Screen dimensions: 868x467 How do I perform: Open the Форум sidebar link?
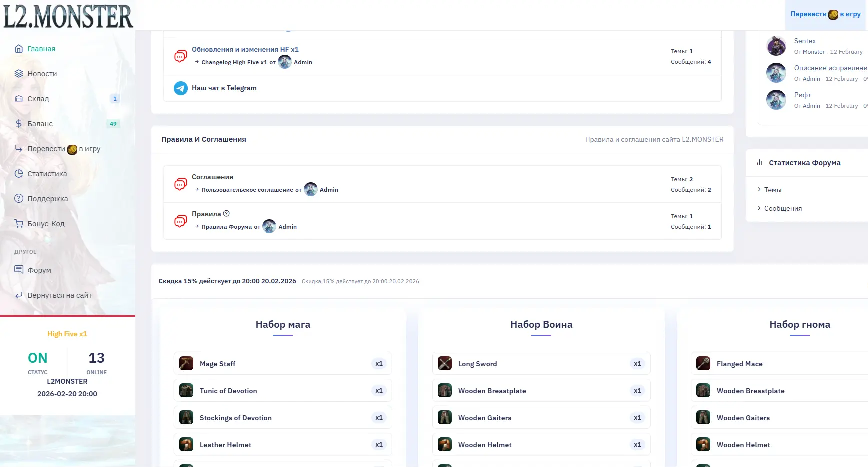tap(39, 270)
